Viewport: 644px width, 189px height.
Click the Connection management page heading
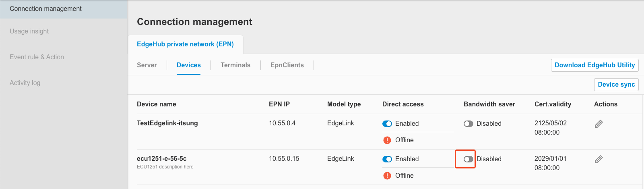(x=194, y=22)
